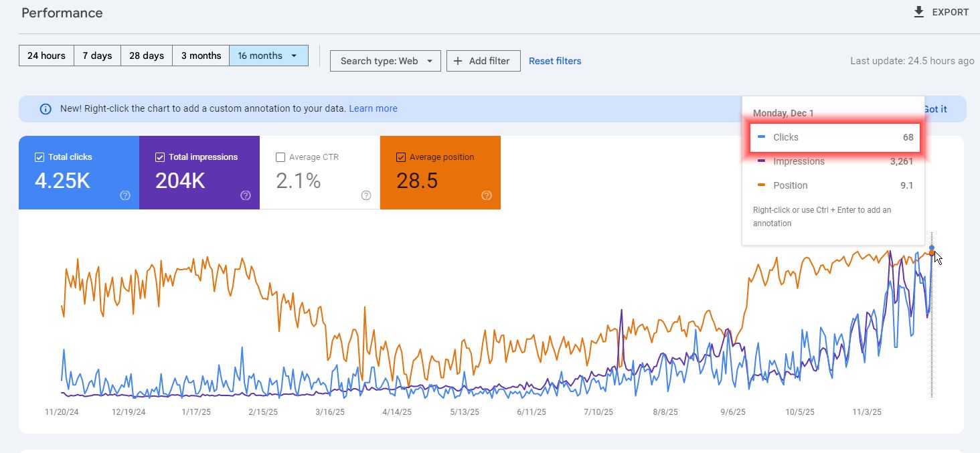Enable the Average CTR checkbox
The image size is (980, 453).
tap(280, 157)
